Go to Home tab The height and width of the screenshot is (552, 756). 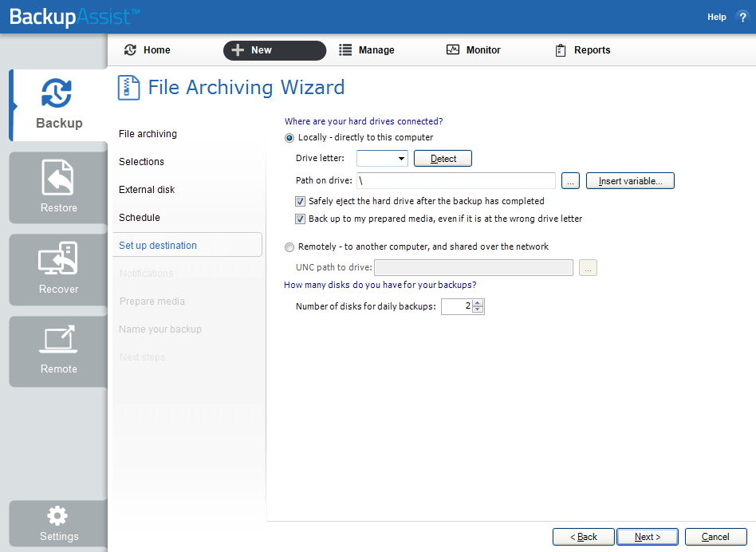[147, 50]
